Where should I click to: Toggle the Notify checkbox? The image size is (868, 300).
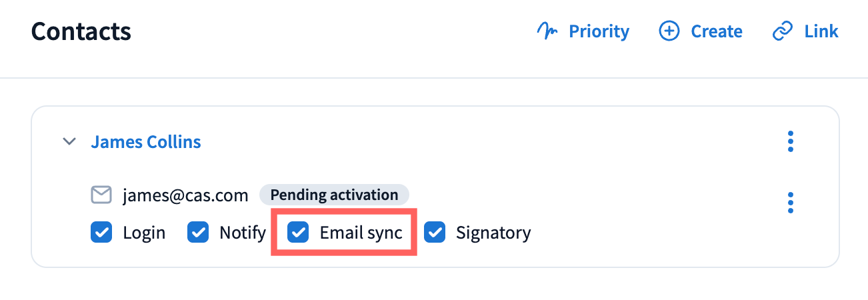198,233
